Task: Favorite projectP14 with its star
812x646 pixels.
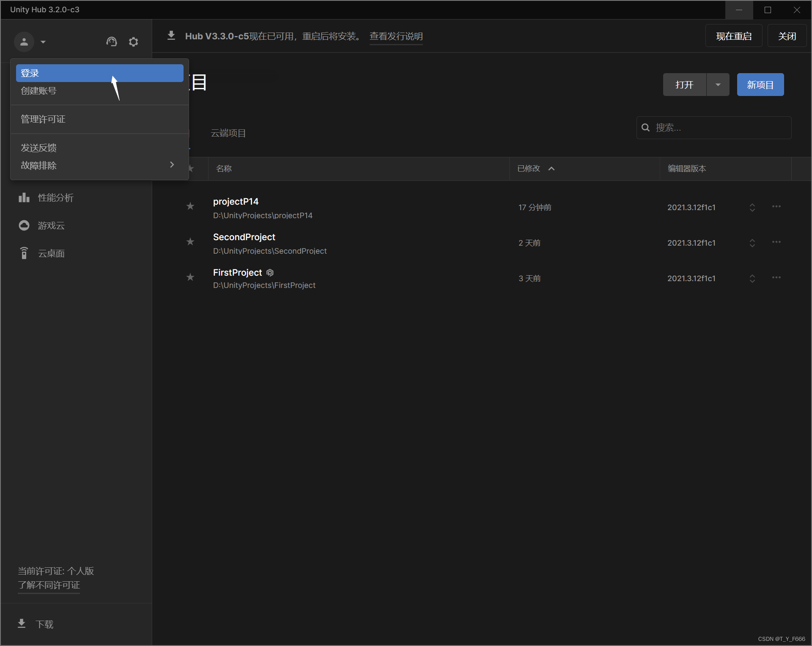Action: pos(190,206)
